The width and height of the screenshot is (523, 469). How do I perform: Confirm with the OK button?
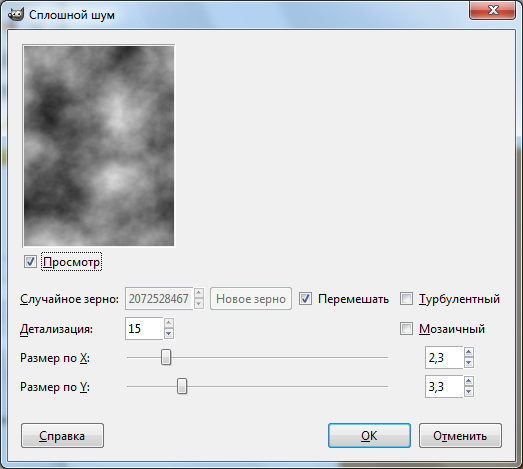369,436
